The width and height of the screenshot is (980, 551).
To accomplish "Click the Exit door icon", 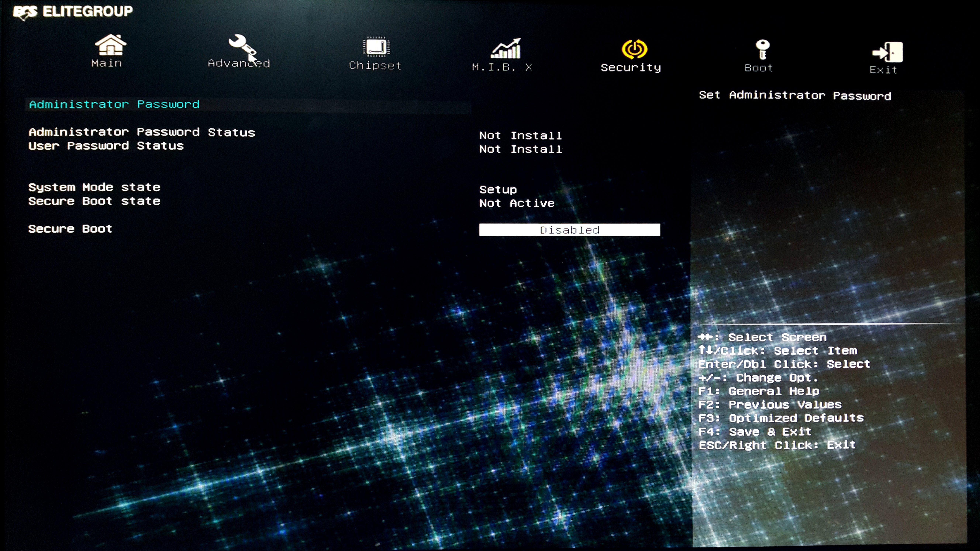I will (x=887, y=52).
